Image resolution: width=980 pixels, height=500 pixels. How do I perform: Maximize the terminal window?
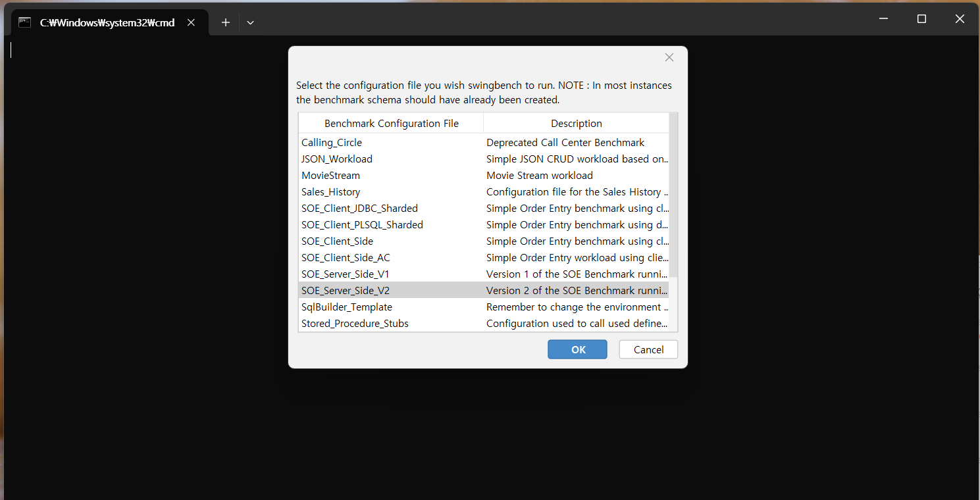(921, 19)
